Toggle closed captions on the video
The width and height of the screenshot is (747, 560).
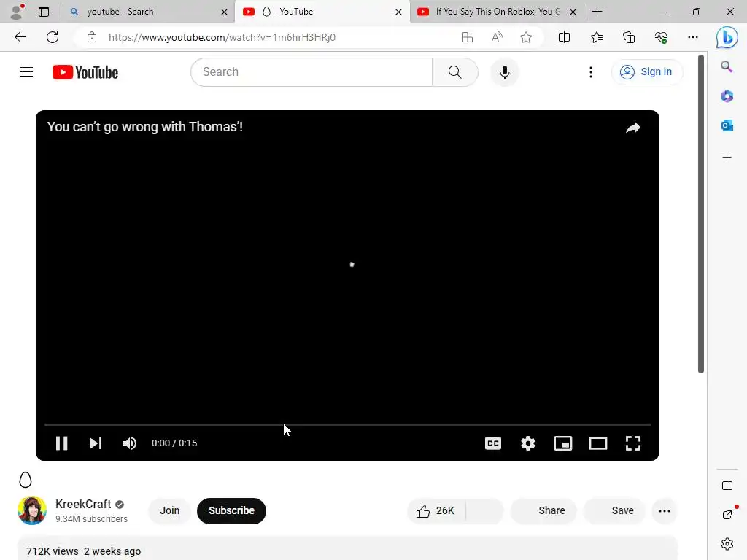pyautogui.click(x=493, y=443)
